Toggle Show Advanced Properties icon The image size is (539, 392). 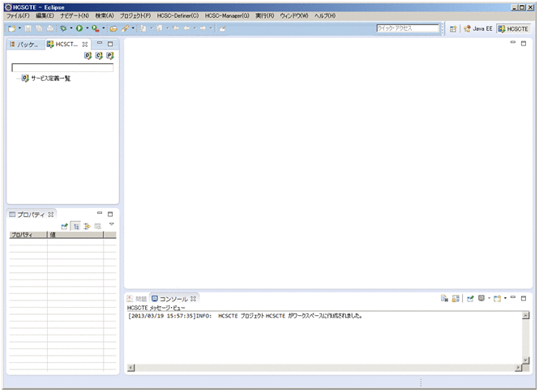pyautogui.click(x=86, y=226)
